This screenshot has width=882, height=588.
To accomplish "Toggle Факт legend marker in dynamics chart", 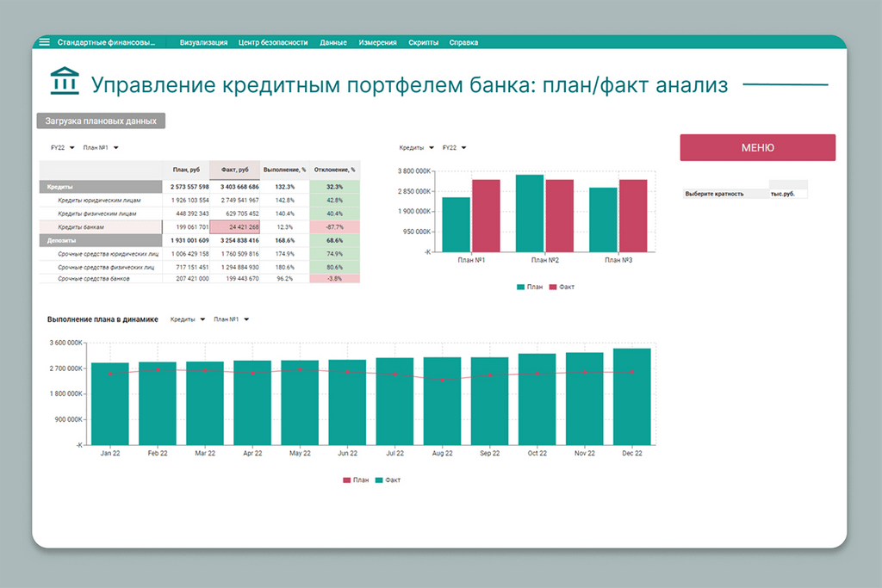I will click(x=379, y=480).
